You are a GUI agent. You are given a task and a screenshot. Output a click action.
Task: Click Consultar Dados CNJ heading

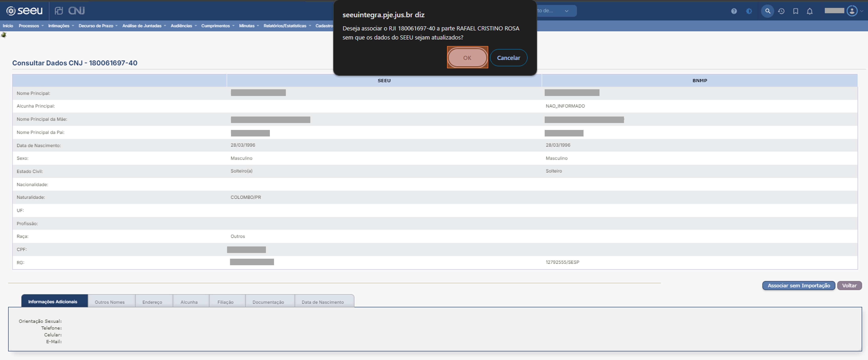75,63
